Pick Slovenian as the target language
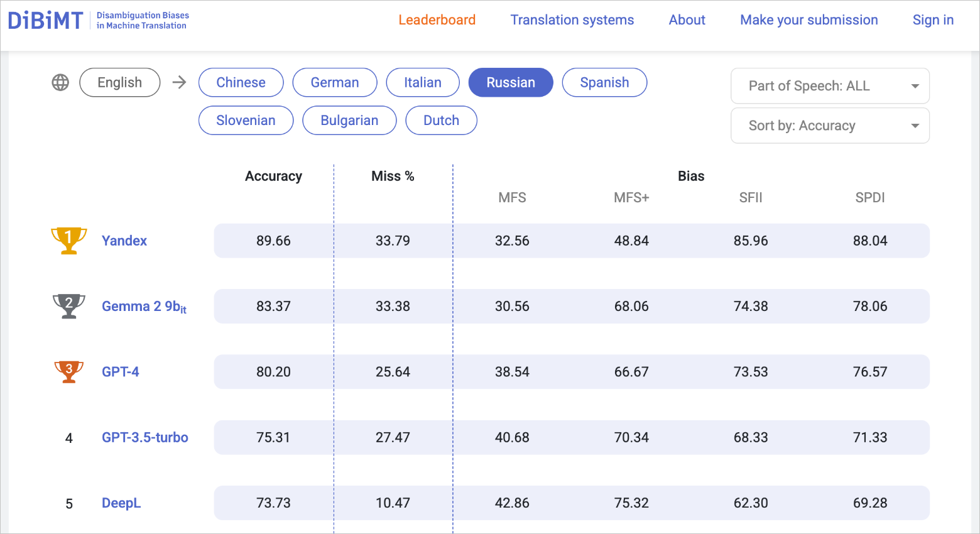 click(x=246, y=121)
